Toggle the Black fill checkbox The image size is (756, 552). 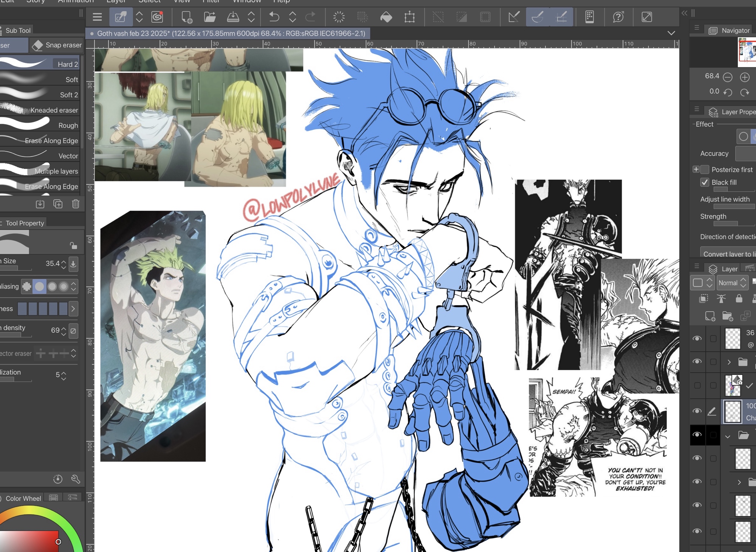tap(705, 182)
